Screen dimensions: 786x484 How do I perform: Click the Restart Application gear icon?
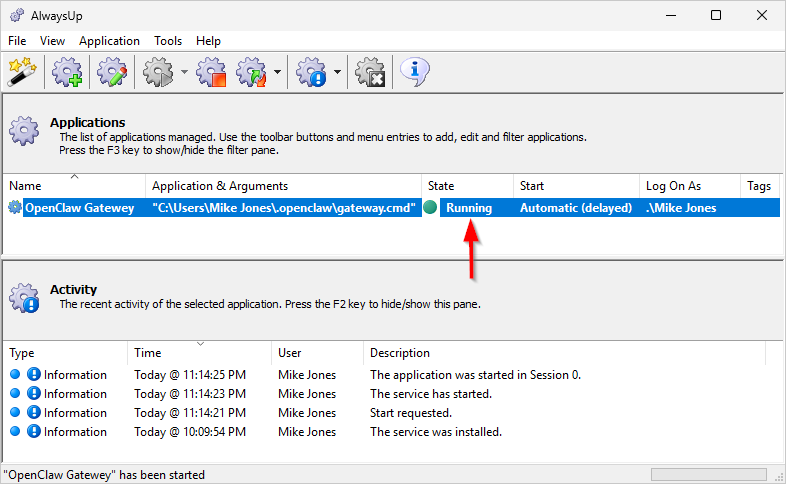pyautogui.click(x=251, y=72)
